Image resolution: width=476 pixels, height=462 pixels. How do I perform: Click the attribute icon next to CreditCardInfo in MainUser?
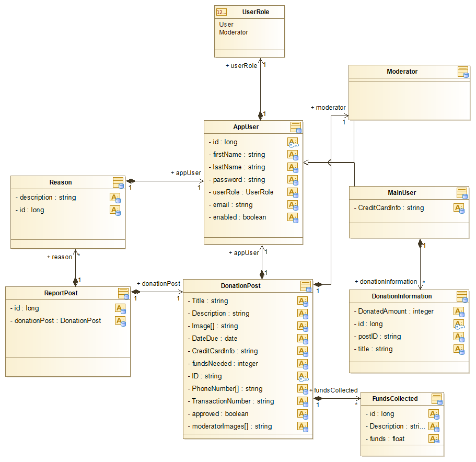point(459,208)
